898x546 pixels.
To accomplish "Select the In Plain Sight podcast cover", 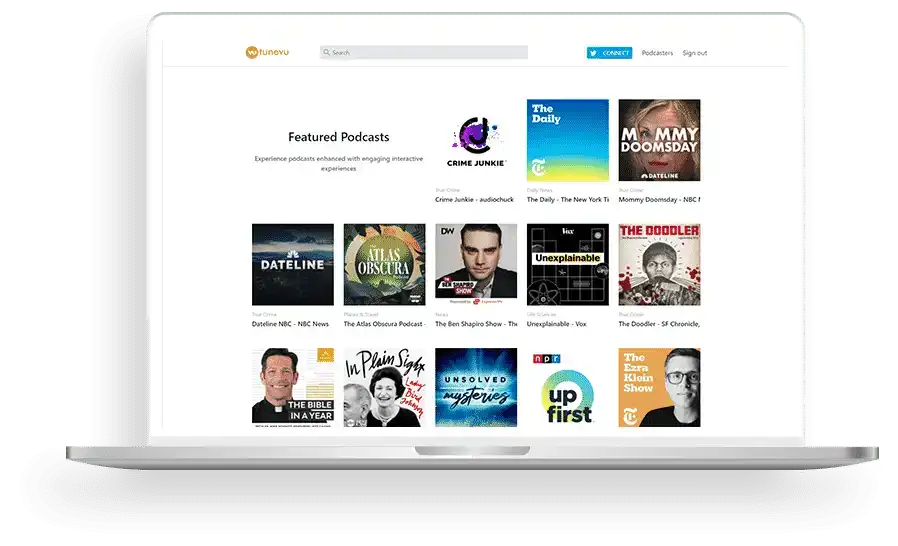I will [384, 388].
